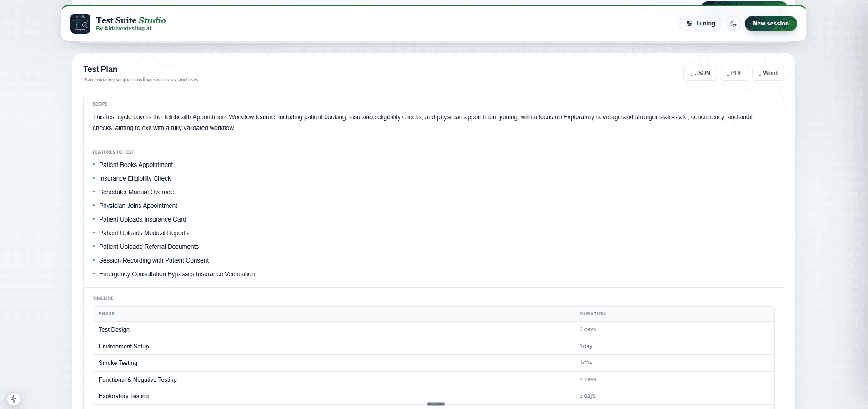Click Emergency Consultation Bypasses Insurance Verification
868x409 pixels.
(x=177, y=274)
